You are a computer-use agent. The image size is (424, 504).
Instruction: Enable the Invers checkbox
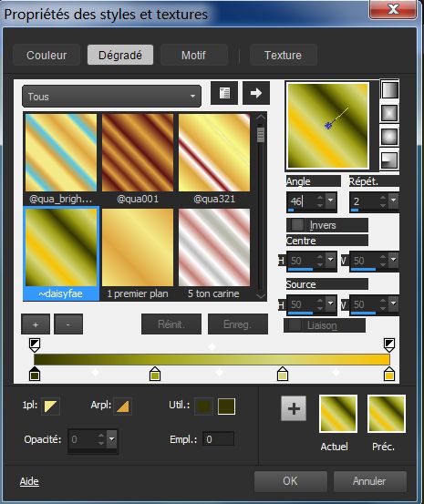click(x=297, y=225)
